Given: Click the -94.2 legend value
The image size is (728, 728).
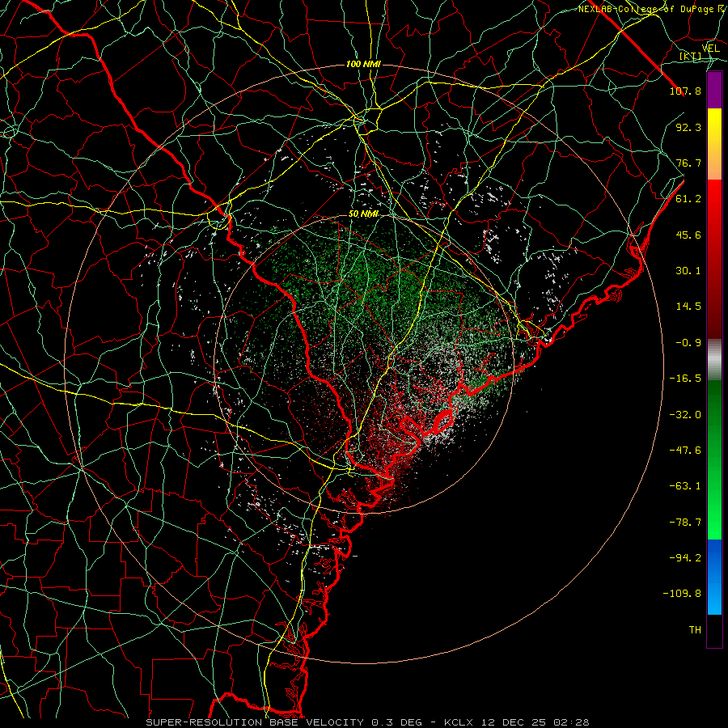Looking at the screenshot, I should pos(685,557).
